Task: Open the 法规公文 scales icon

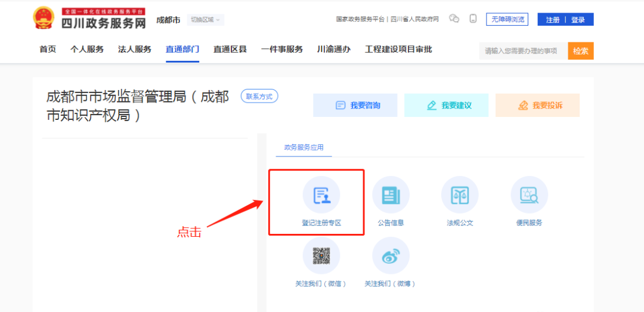Action: 460,195
